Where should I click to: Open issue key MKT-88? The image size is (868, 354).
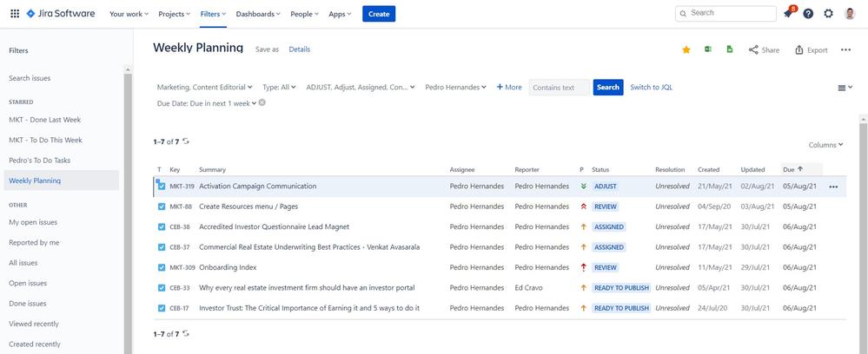181,206
